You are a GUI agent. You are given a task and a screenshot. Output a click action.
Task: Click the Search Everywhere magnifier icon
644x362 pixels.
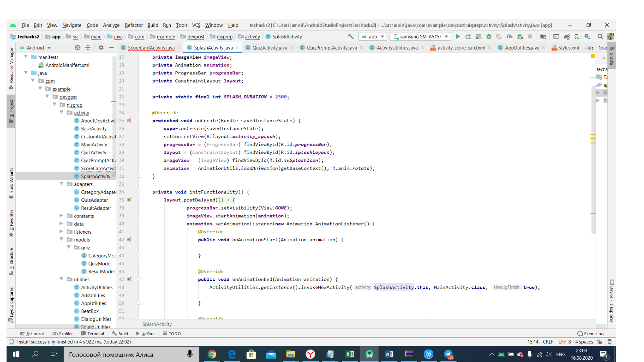(x=600, y=37)
